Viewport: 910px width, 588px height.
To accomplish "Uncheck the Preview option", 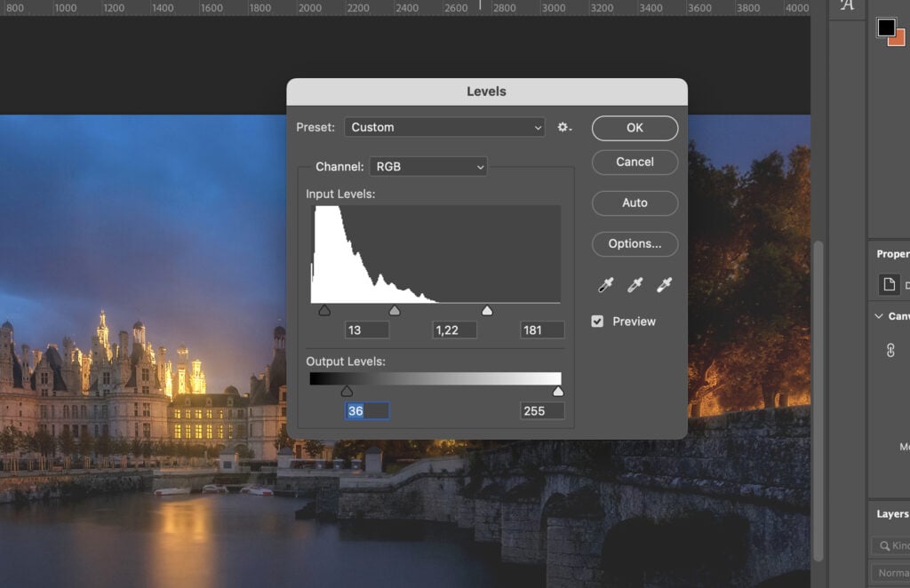I will coord(597,322).
